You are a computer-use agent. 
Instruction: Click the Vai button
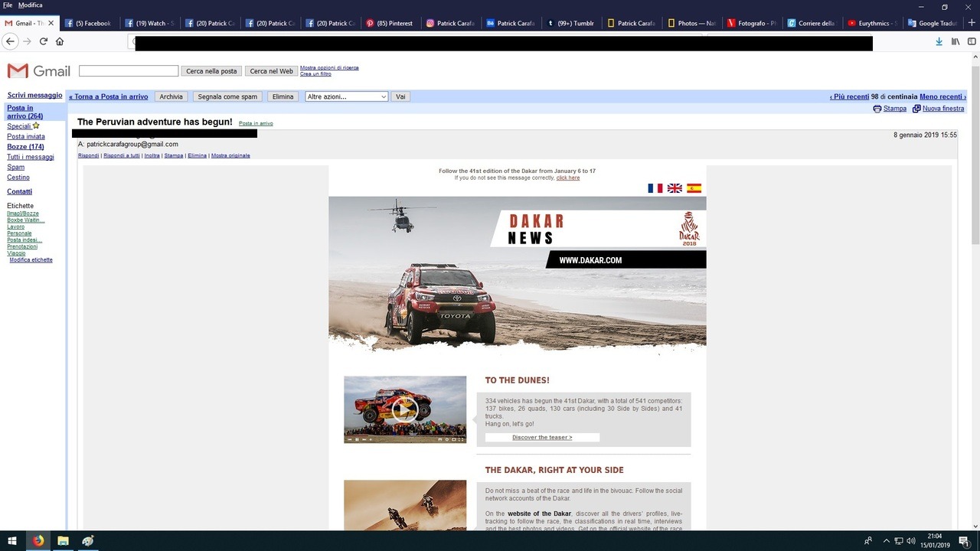click(x=400, y=96)
